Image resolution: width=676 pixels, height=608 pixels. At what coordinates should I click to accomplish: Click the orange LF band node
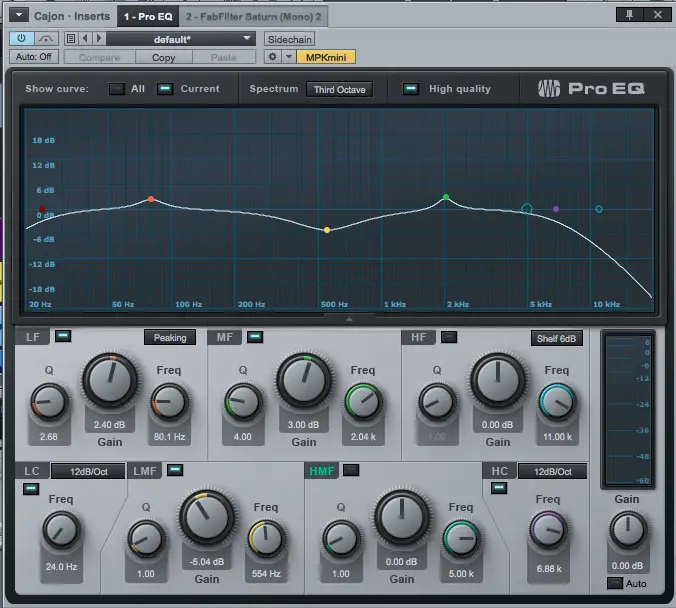point(151,199)
